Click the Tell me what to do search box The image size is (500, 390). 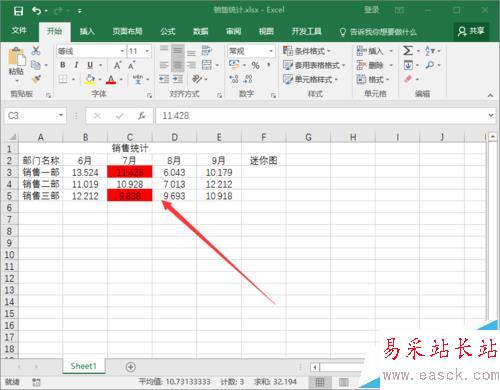point(378,32)
